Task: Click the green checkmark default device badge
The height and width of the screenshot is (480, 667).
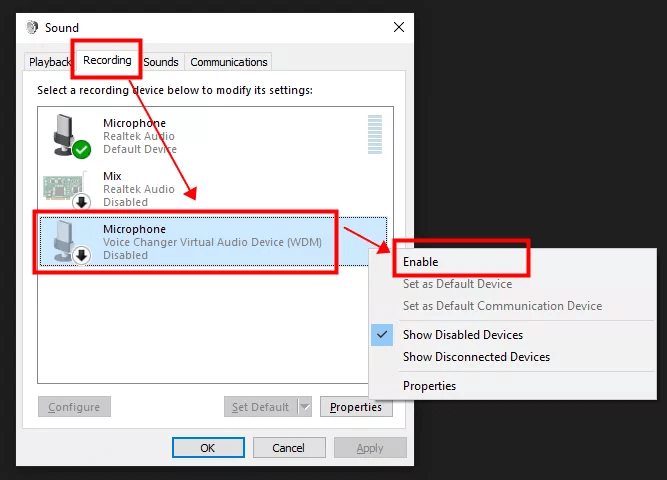Action: pos(81,150)
